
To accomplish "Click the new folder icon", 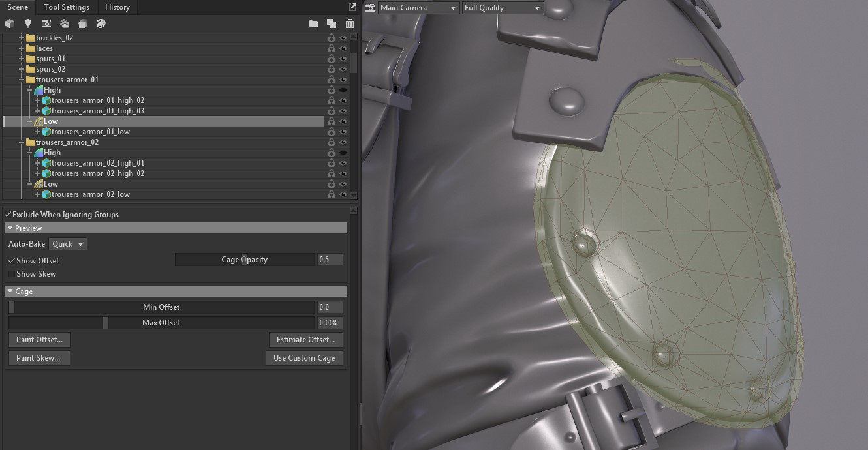I will tap(313, 23).
